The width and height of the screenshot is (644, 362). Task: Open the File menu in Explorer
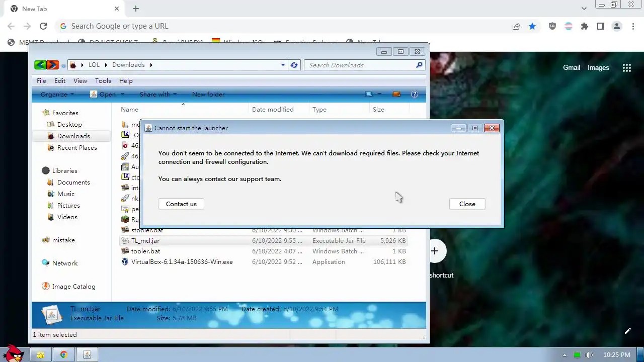pos(41,80)
